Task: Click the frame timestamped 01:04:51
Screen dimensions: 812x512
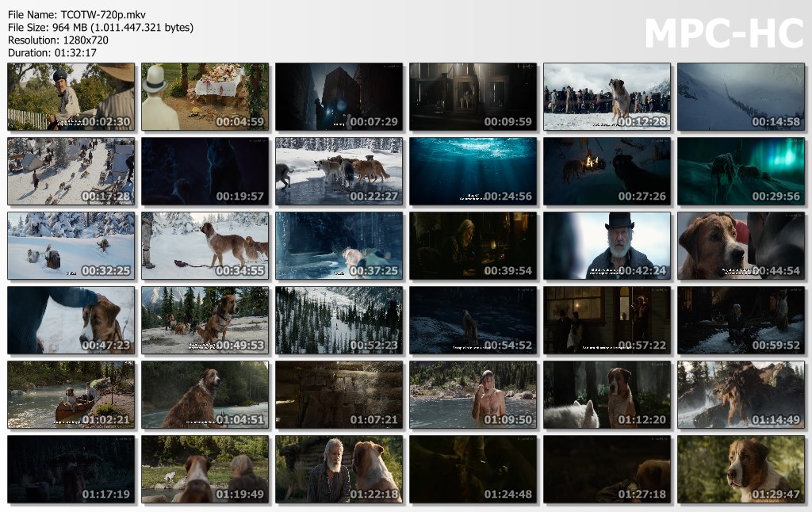Action: point(205,395)
